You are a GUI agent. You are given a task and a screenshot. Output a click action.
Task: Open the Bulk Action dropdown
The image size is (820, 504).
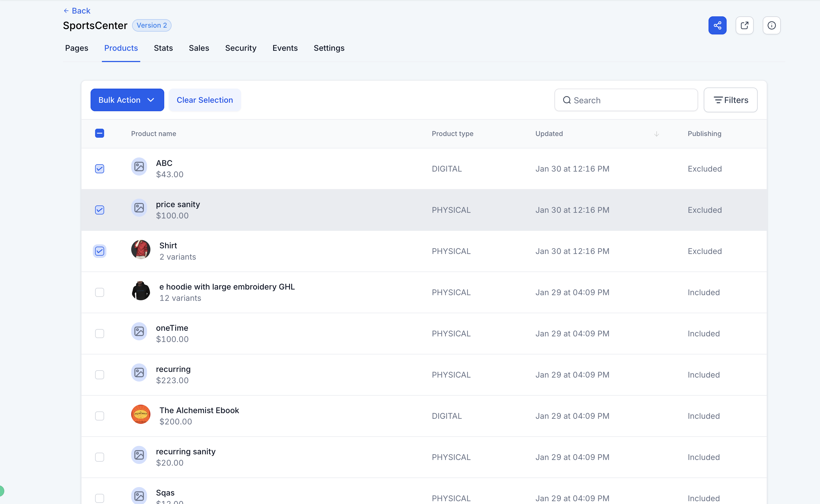click(x=127, y=100)
